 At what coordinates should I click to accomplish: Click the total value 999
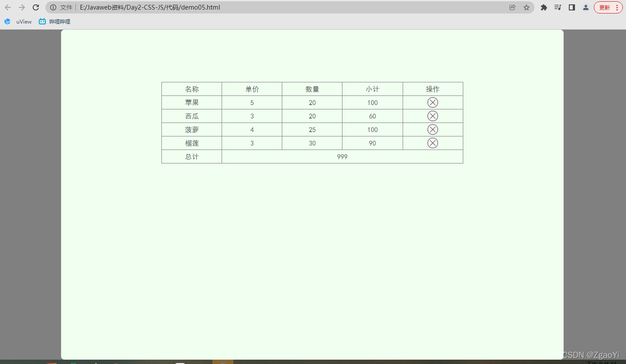click(x=342, y=156)
